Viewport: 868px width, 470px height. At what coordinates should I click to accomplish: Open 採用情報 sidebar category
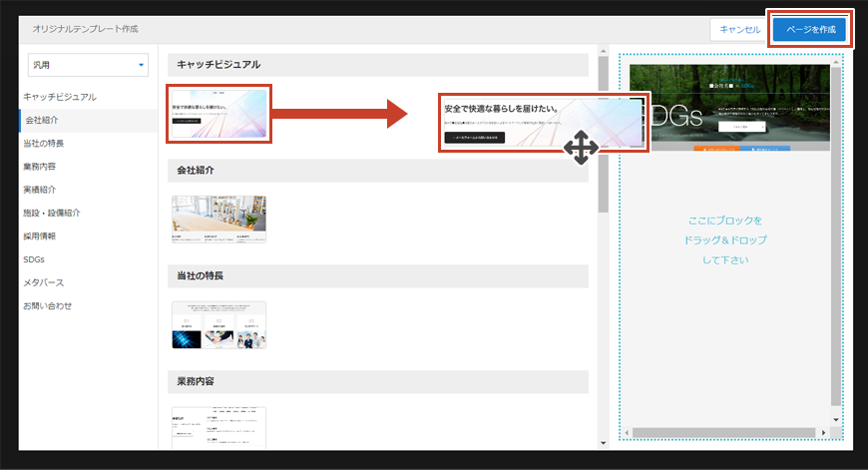(x=41, y=236)
